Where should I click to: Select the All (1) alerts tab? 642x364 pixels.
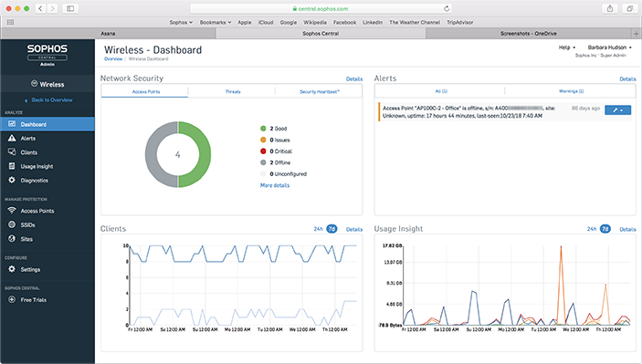tap(441, 91)
